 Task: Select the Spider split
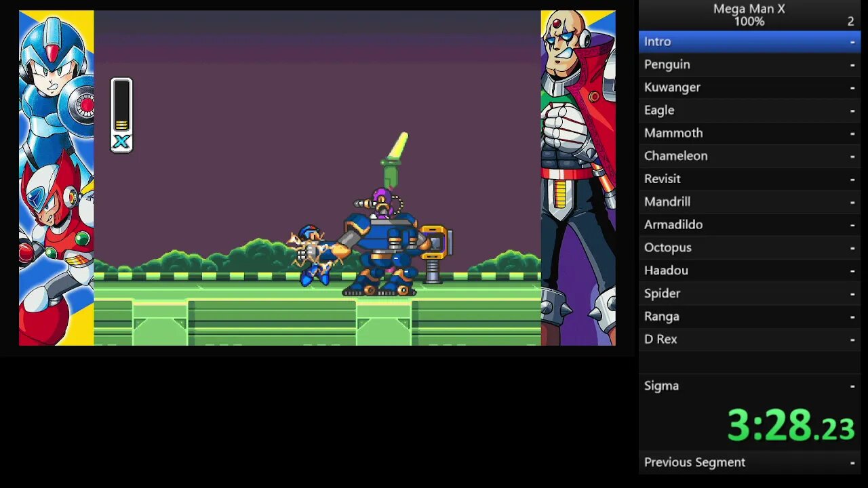[749, 293]
